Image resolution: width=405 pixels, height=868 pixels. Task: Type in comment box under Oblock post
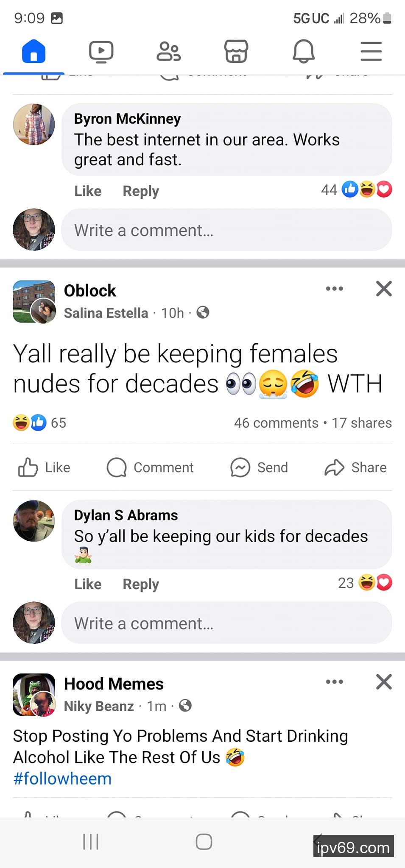[x=226, y=623]
